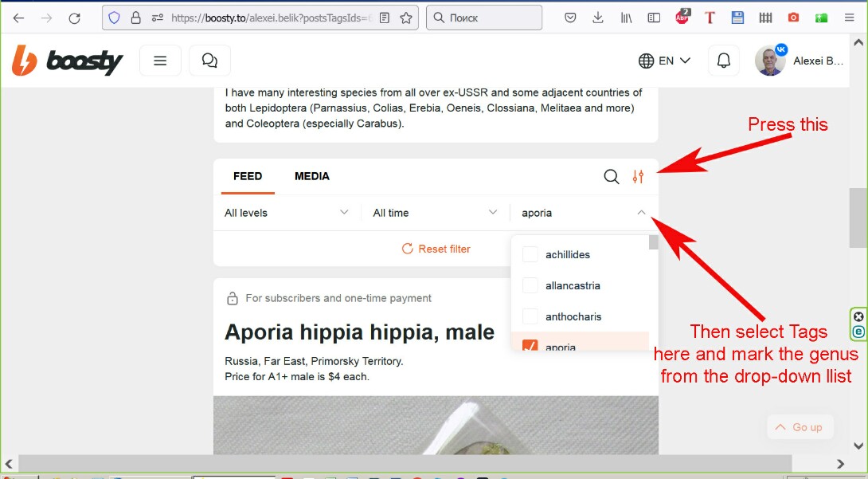
Task: Expand the All levels dropdown
Action: (287, 213)
